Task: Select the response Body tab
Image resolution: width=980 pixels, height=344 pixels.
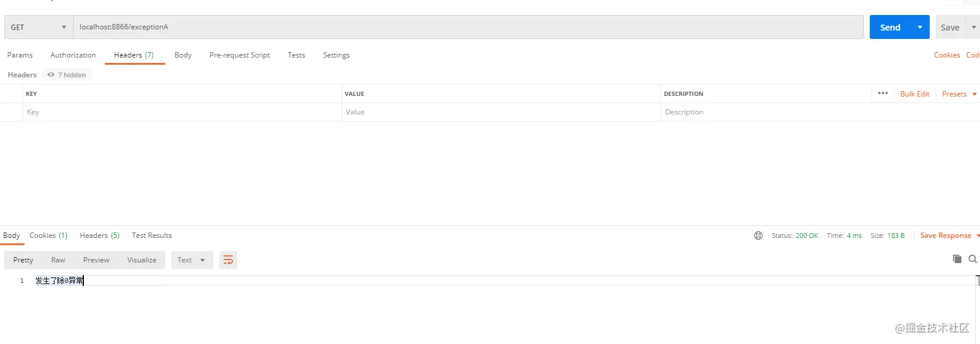Action: 11,236
